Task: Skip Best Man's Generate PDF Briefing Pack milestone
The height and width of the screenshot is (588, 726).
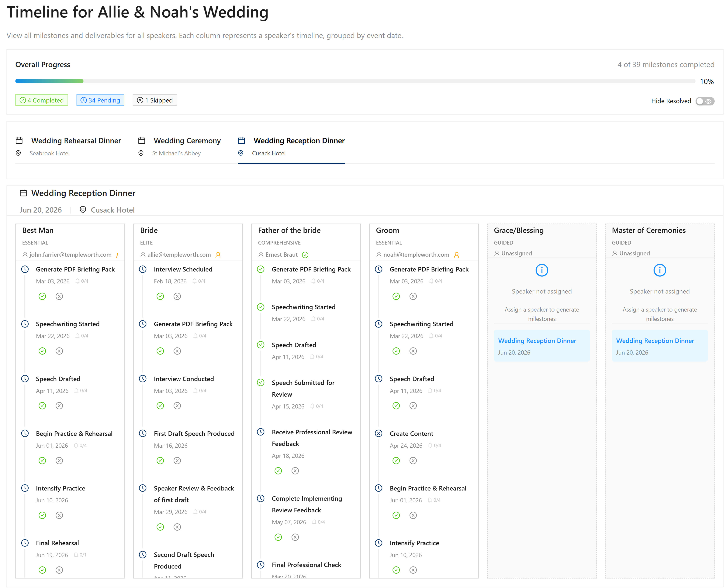Action: point(59,296)
